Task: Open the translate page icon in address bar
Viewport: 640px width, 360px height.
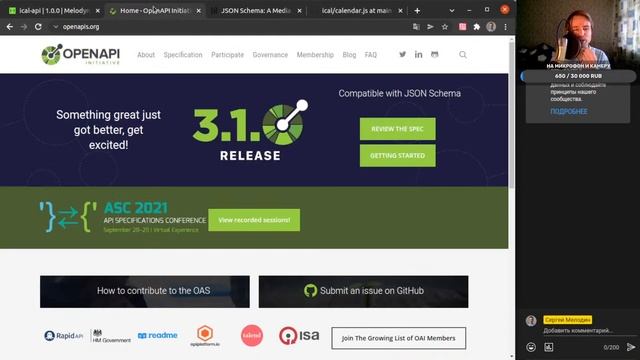Action: pos(416,27)
